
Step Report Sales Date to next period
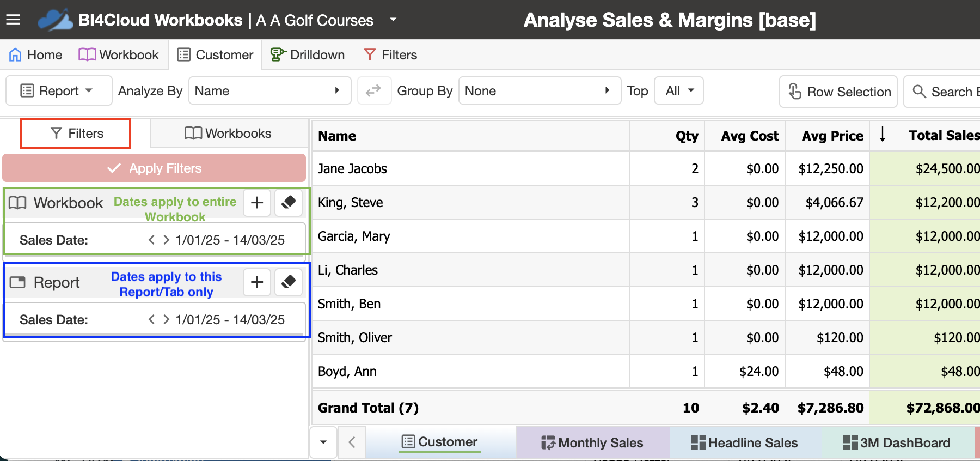coord(166,319)
